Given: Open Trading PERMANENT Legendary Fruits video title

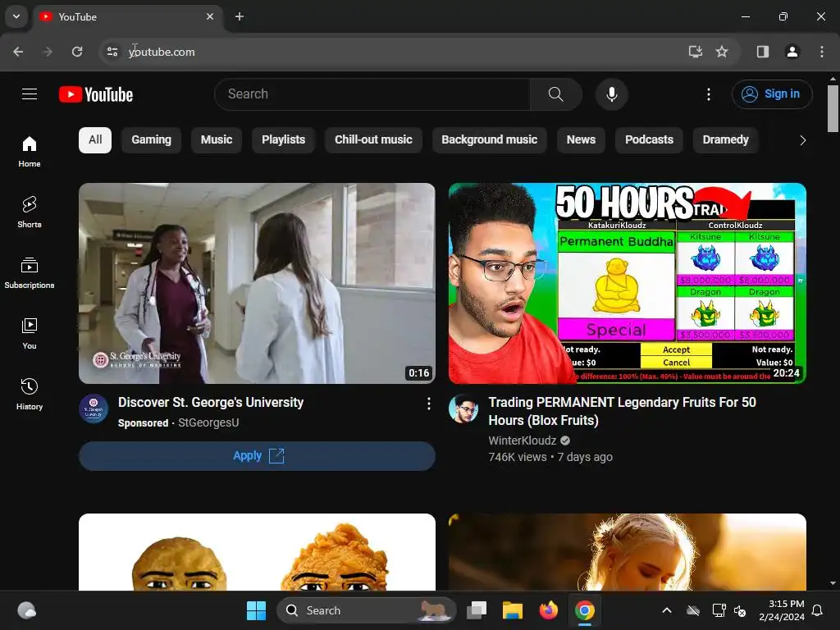Looking at the screenshot, I should click(x=622, y=412).
